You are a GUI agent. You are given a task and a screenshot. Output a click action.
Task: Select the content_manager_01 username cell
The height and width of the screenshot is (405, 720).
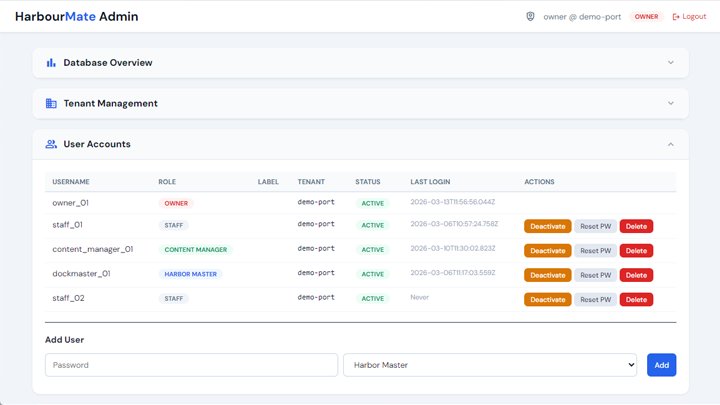coord(93,249)
